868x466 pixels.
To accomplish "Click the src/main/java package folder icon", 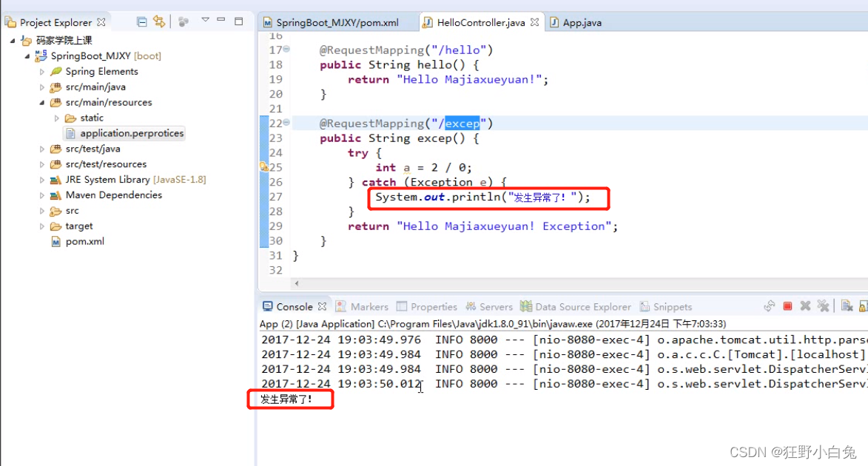I will pyautogui.click(x=55, y=87).
